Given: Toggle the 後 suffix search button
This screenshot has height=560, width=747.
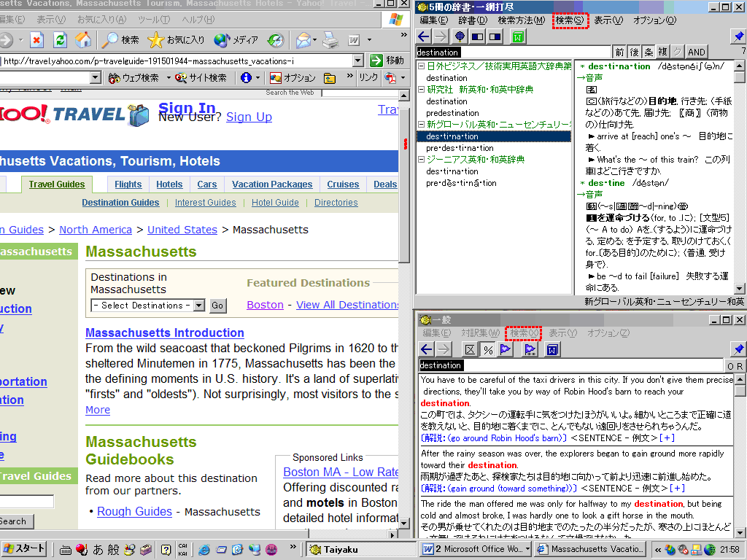Looking at the screenshot, I should click(634, 52).
